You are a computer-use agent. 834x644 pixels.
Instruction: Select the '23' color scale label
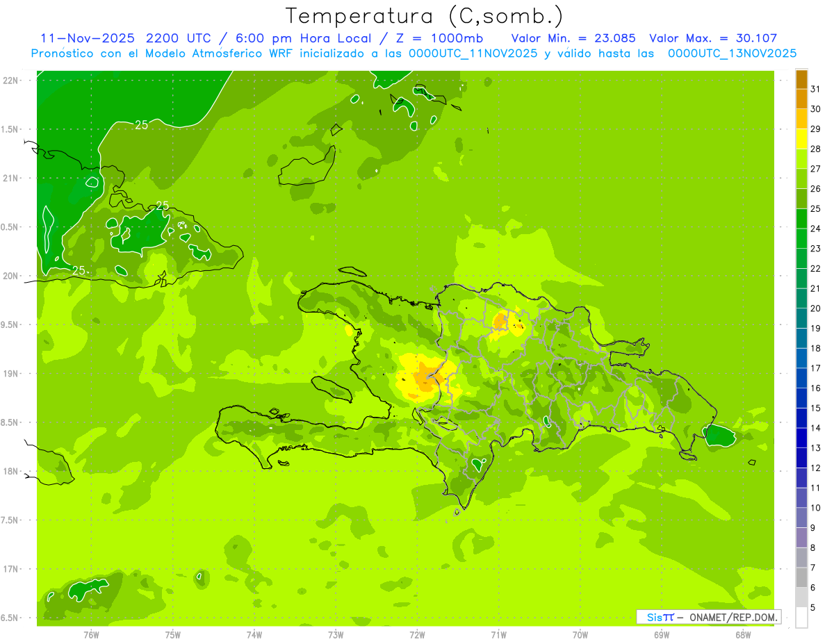[x=815, y=249]
